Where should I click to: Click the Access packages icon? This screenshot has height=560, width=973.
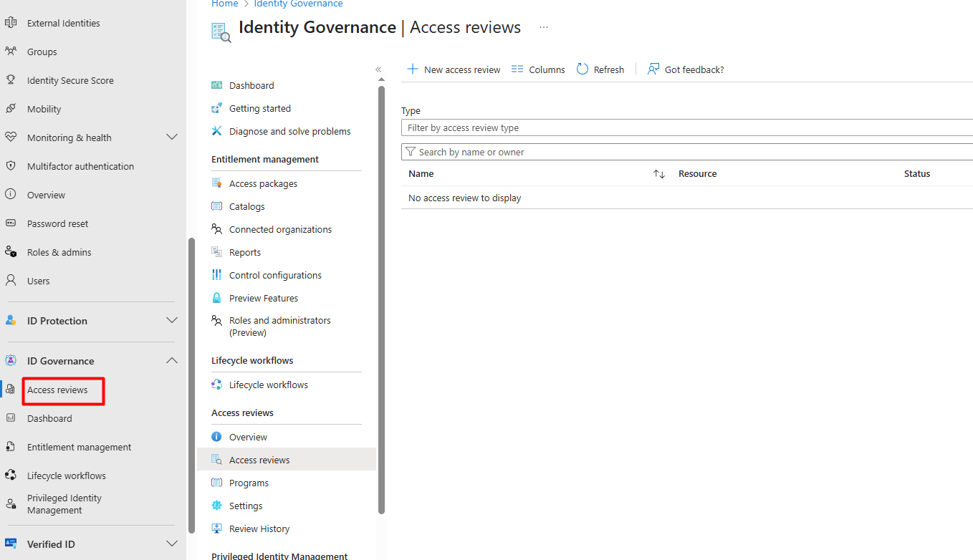[x=216, y=183]
